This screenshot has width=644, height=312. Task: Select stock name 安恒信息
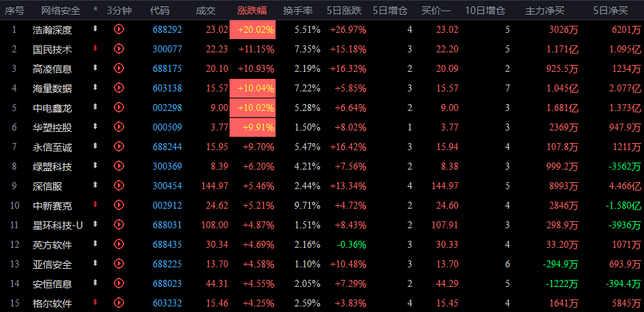tap(52, 284)
